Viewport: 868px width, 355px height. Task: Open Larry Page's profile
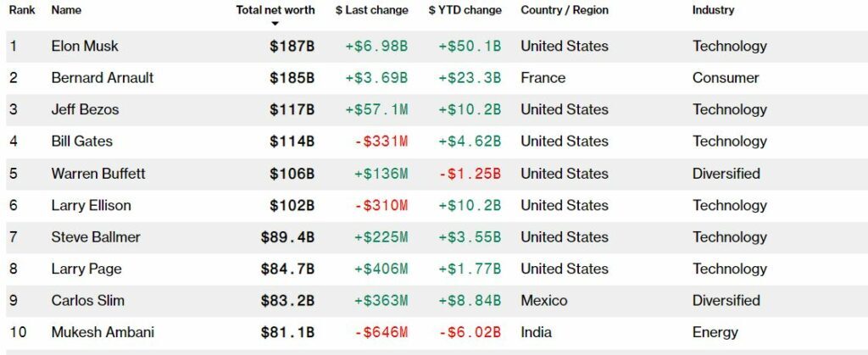point(86,269)
